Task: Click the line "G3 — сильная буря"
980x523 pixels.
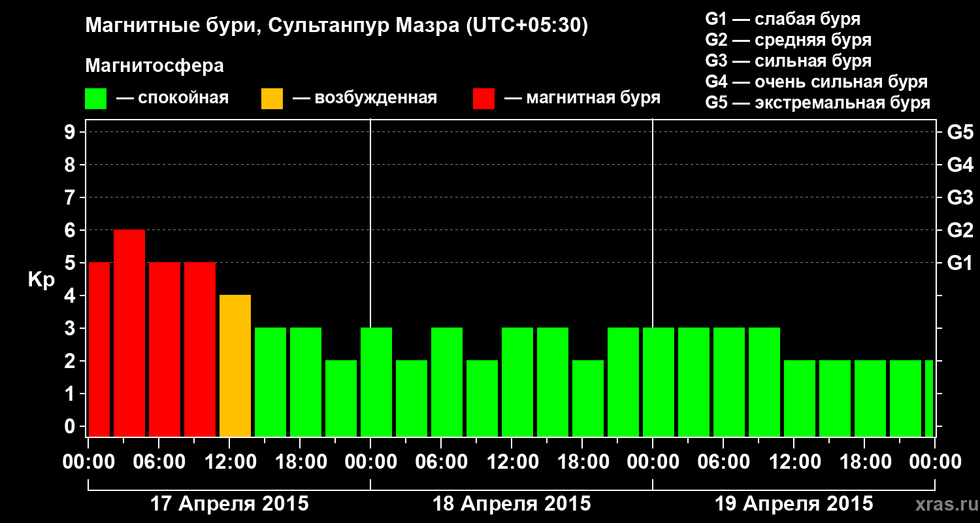Action: coord(789,61)
